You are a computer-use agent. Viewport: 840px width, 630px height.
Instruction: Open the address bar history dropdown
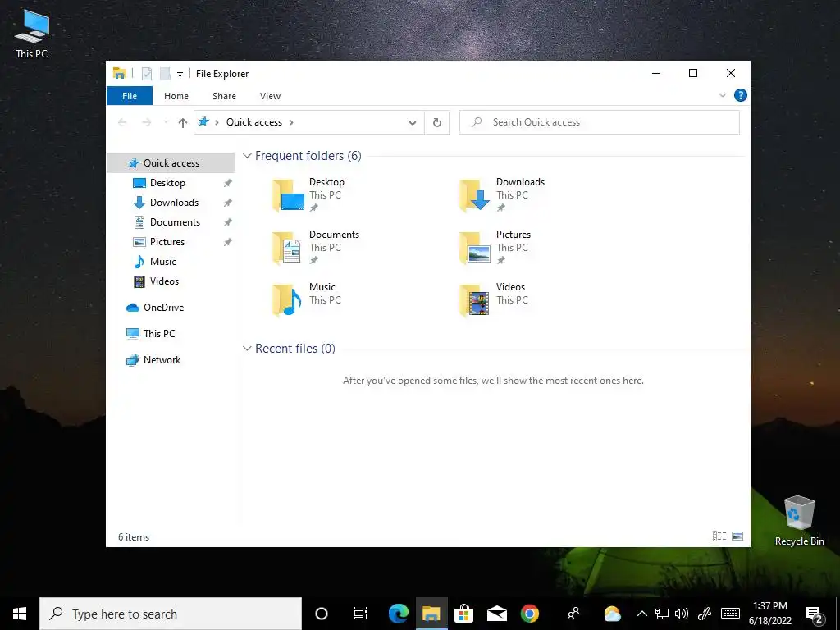413,123
